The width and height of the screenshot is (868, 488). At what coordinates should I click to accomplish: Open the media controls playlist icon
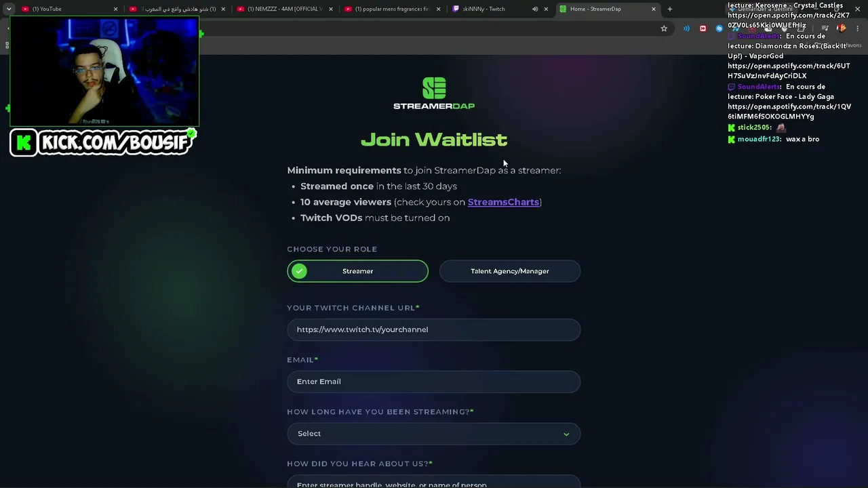pyautogui.click(x=825, y=28)
